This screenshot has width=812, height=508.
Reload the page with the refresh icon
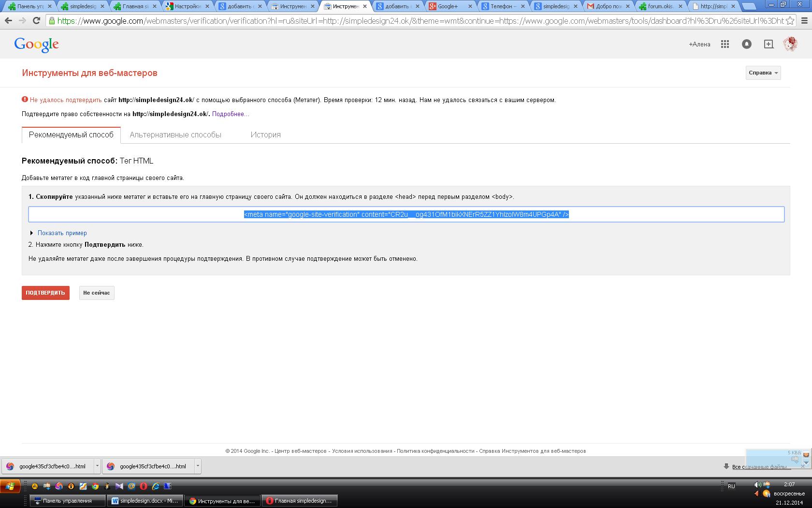click(36, 21)
